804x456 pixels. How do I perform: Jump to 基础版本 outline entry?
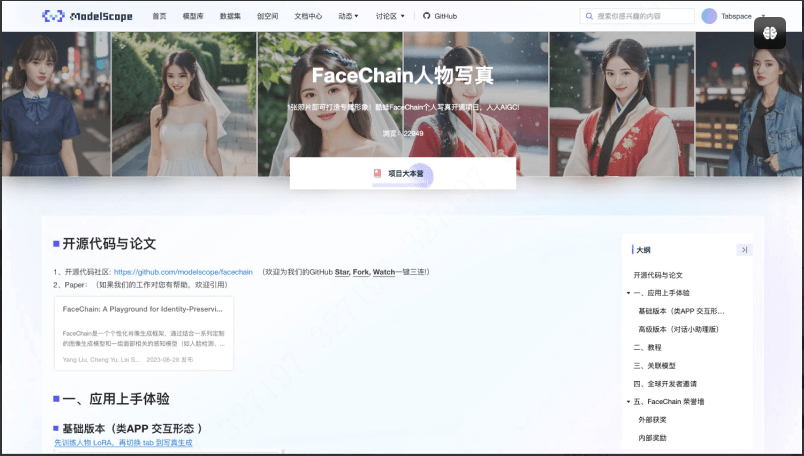pos(681,311)
